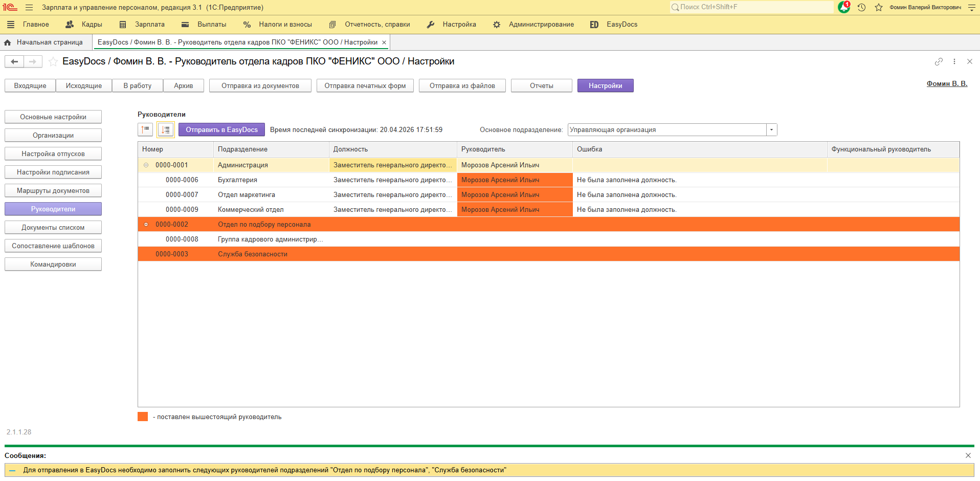Click the global search field
The height and width of the screenshot is (481, 980).
[751, 7]
